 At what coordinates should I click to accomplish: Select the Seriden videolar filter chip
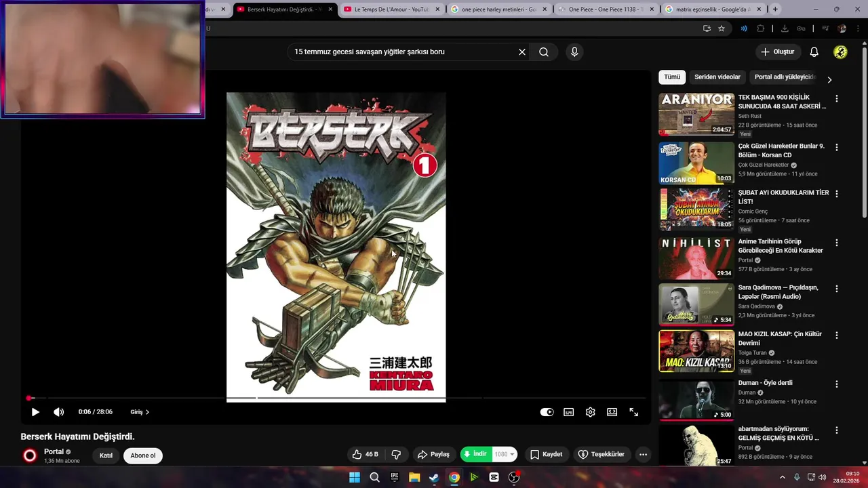tap(717, 77)
